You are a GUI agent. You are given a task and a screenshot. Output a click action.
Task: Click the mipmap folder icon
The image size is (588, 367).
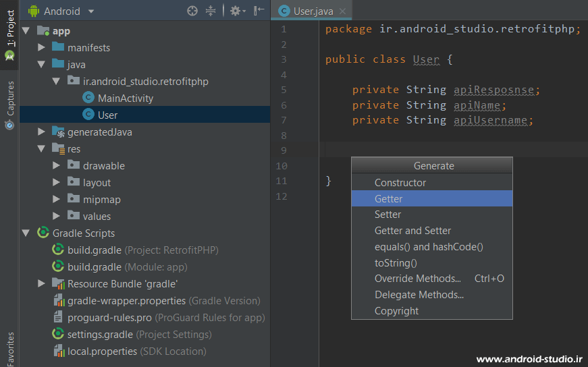click(73, 198)
